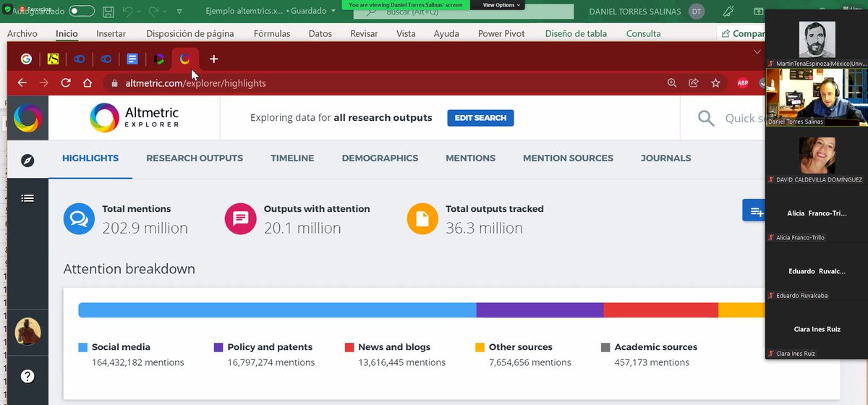Click the blue add-to-list button
This screenshot has width=868, height=405.
[x=754, y=210]
